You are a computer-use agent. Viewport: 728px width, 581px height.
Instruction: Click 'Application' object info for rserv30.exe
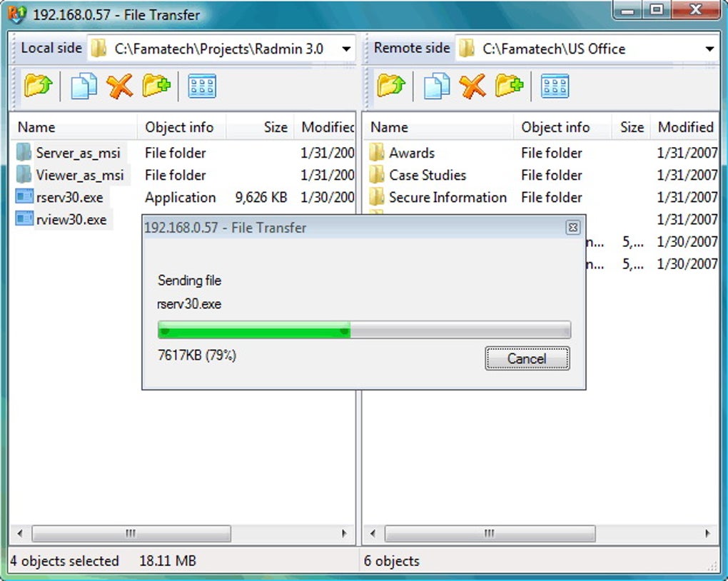(x=180, y=198)
